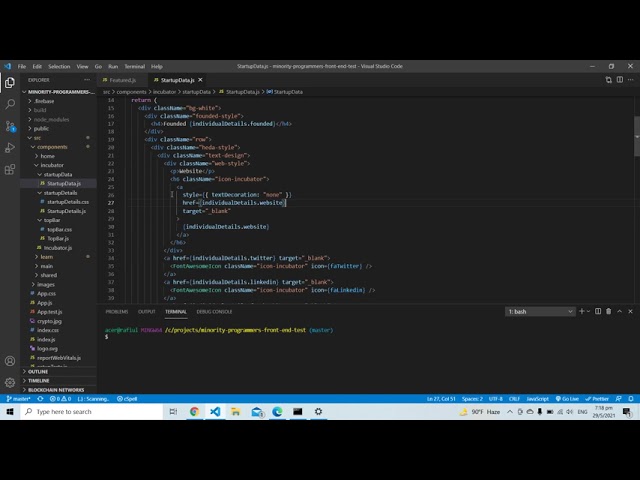Open File Explorer from the taskbar
Viewport: 640px width, 480px height.
tap(236, 411)
